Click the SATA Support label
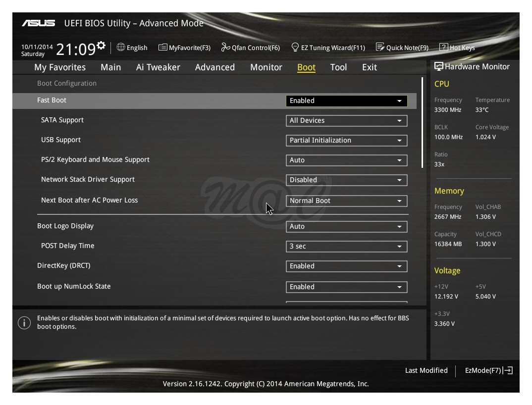This screenshot has height=405, width=532. [x=62, y=120]
